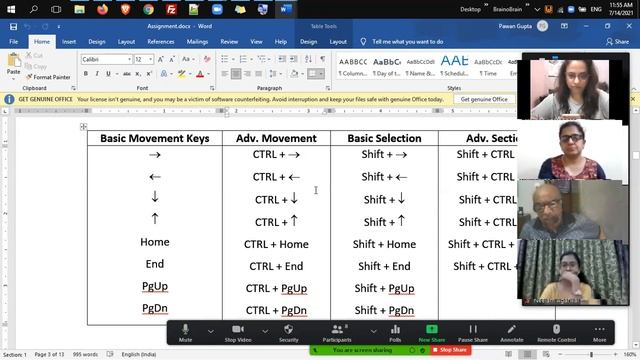Decrease paragraph indent
Screen dimensions: 640x360
click(x=282, y=60)
